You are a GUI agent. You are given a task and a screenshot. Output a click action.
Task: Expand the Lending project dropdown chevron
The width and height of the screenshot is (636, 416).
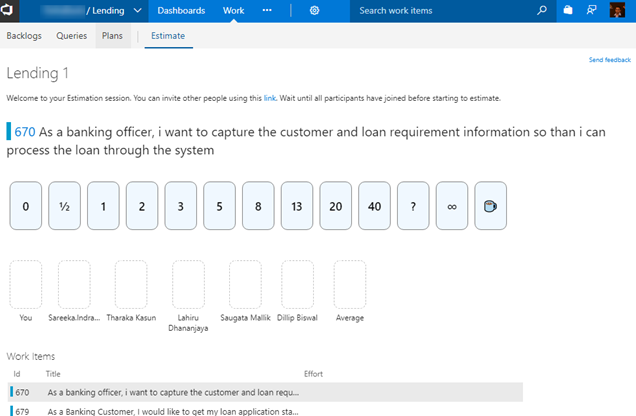138,11
